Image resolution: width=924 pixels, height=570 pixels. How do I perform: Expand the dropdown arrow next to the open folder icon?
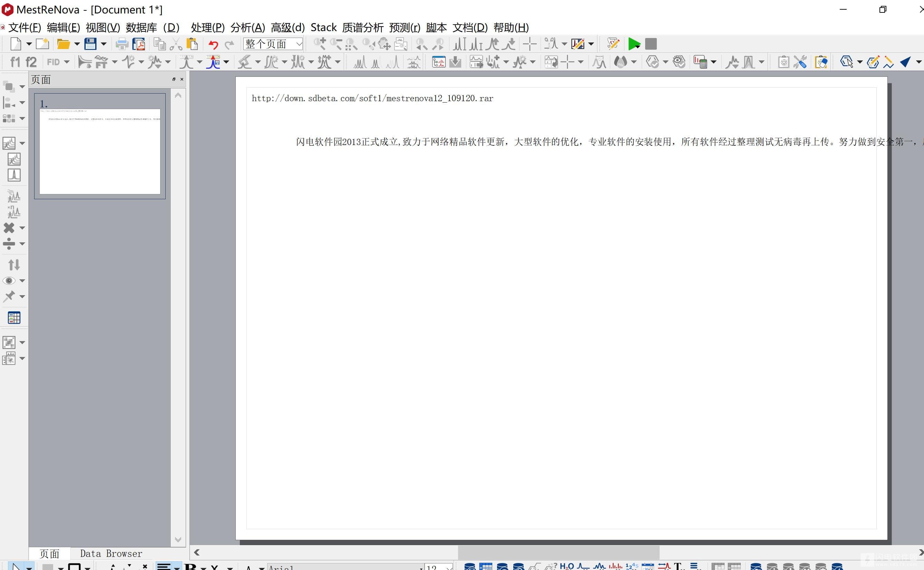point(77,44)
